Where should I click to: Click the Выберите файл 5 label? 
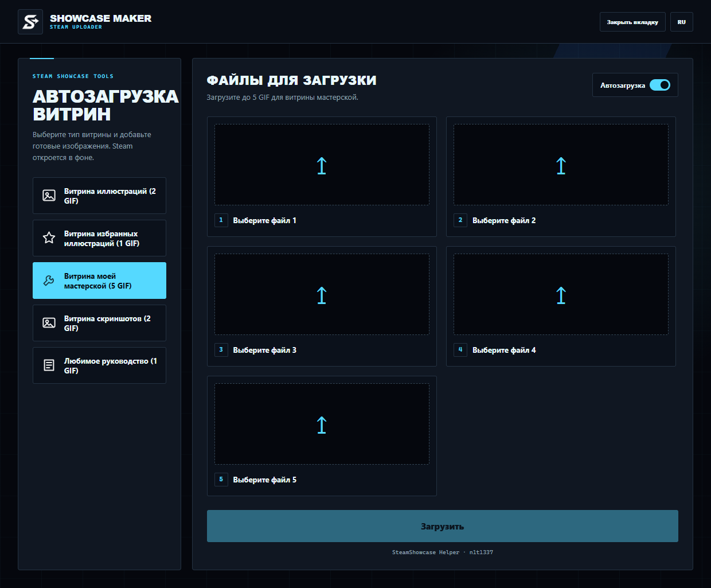[264, 480]
